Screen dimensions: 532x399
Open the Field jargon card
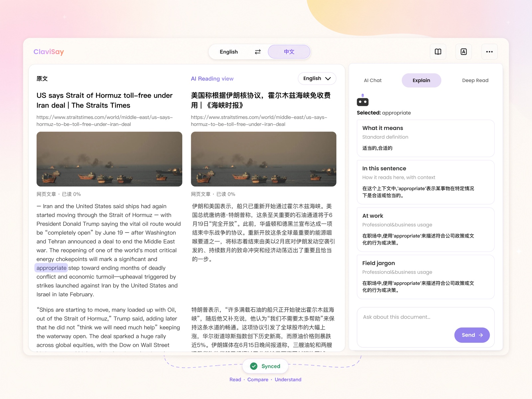[426, 277]
